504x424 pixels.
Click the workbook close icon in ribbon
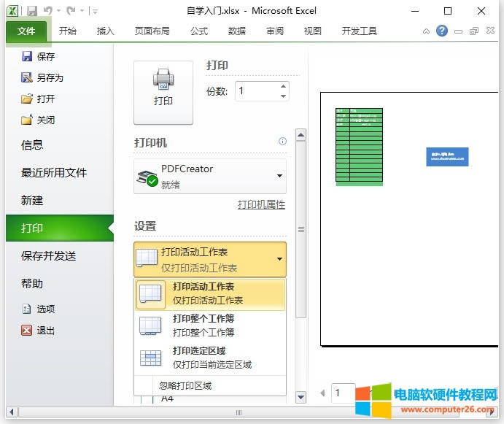[x=490, y=31]
